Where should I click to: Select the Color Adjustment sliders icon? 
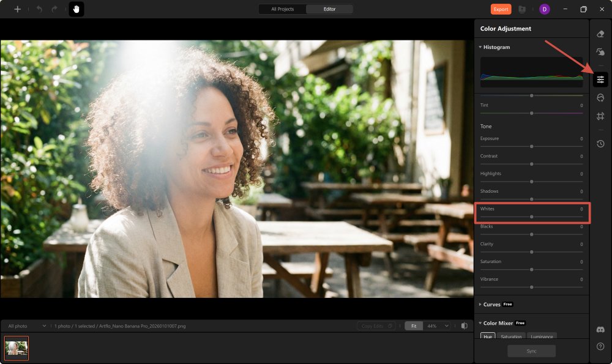coord(600,79)
